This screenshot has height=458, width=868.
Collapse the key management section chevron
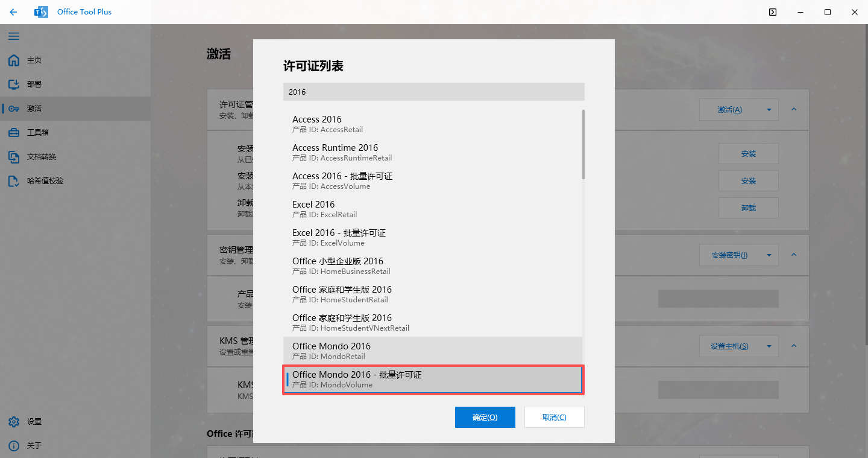794,255
